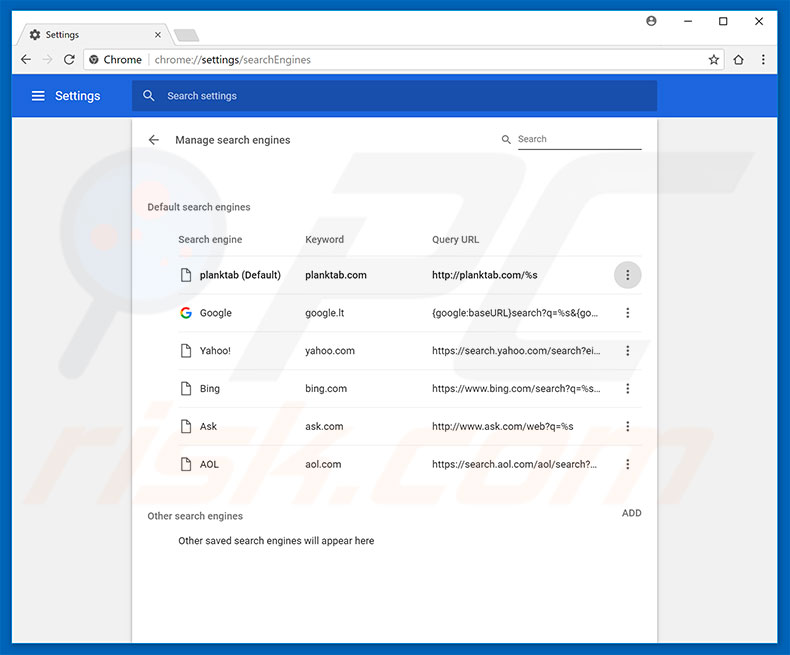Click the Query URL column header

click(x=455, y=239)
